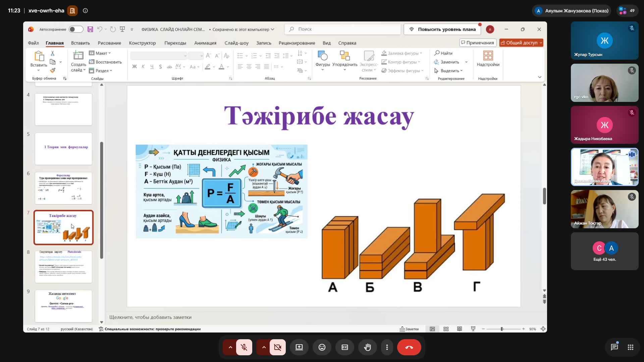644x362 pixels.
Task: Send a reaction emoji in Meet
Action: (x=322, y=347)
